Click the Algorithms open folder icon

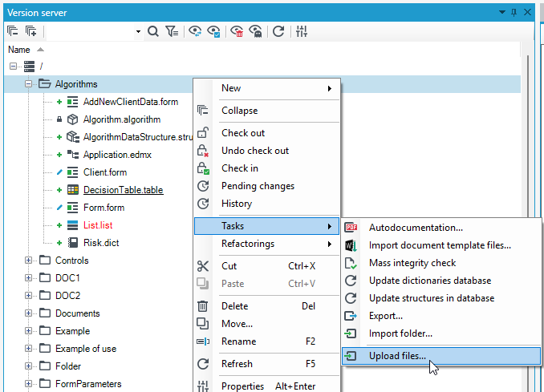[x=44, y=83]
